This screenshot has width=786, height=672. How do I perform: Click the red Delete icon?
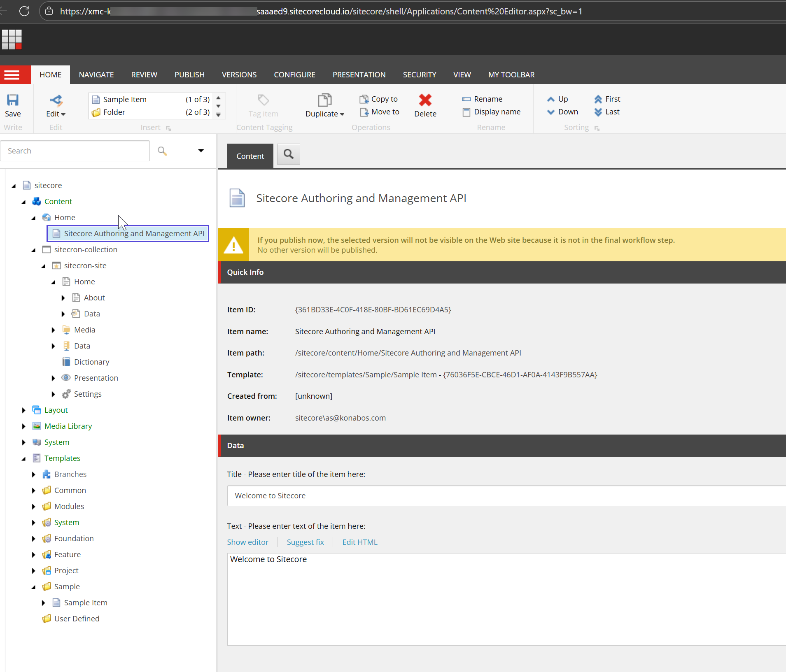[425, 100]
